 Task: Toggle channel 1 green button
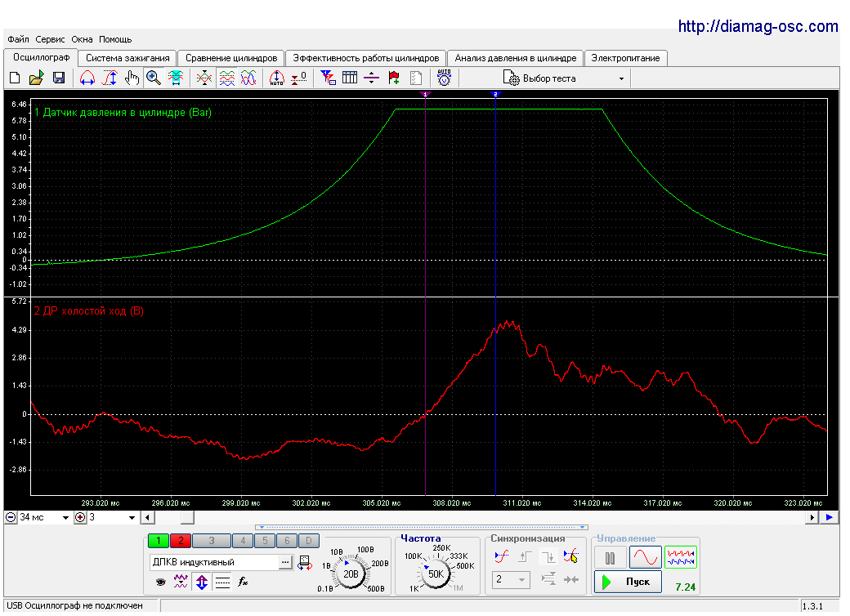pyautogui.click(x=159, y=540)
